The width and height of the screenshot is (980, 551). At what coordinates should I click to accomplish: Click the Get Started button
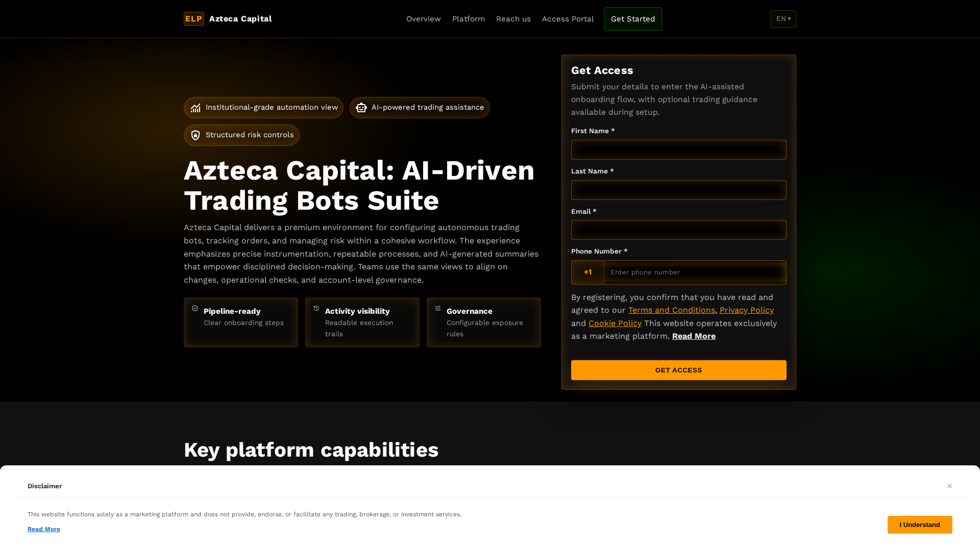pyautogui.click(x=633, y=19)
